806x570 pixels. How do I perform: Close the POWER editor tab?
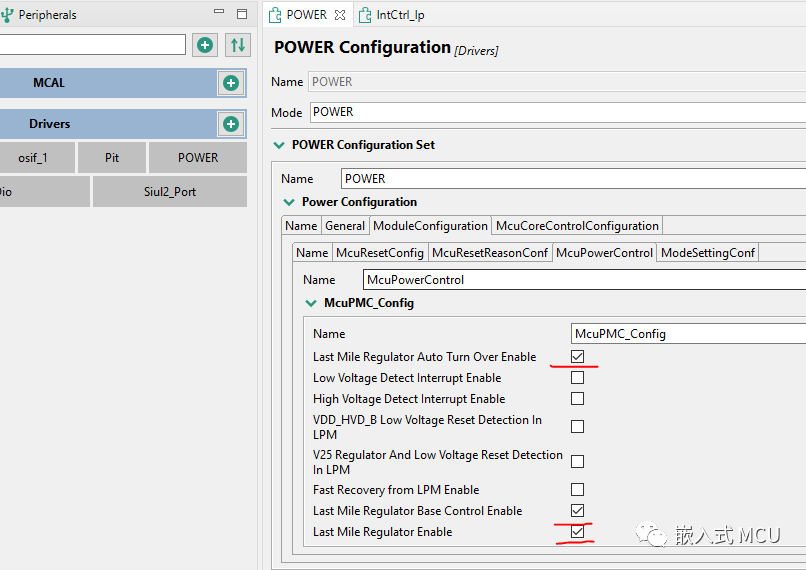click(x=339, y=15)
